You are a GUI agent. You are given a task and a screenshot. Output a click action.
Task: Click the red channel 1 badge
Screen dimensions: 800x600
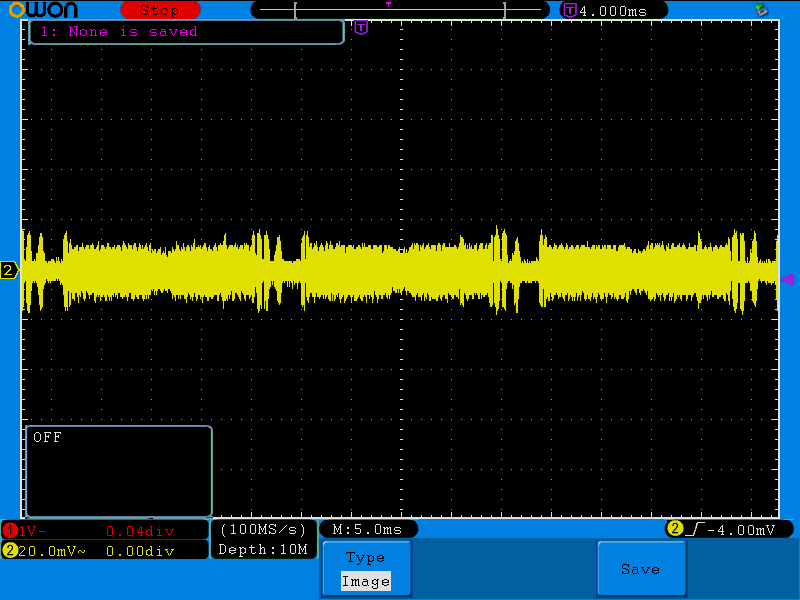pyautogui.click(x=10, y=530)
